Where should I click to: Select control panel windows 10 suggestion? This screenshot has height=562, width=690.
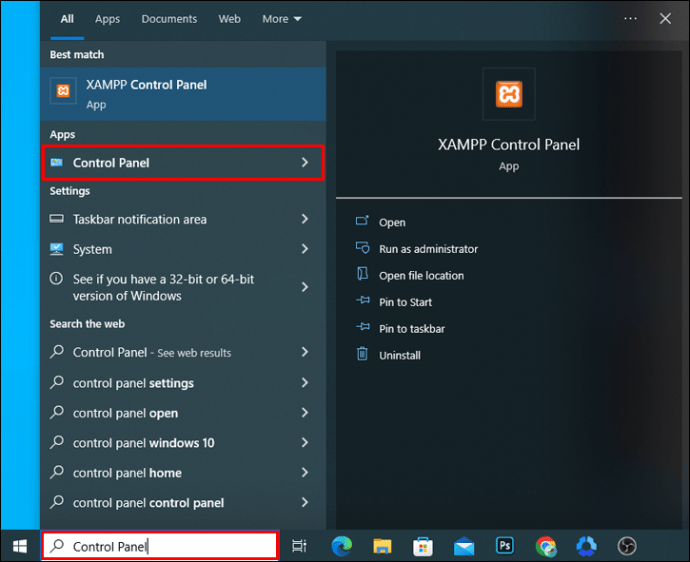pyautogui.click(x=183, y=443)
